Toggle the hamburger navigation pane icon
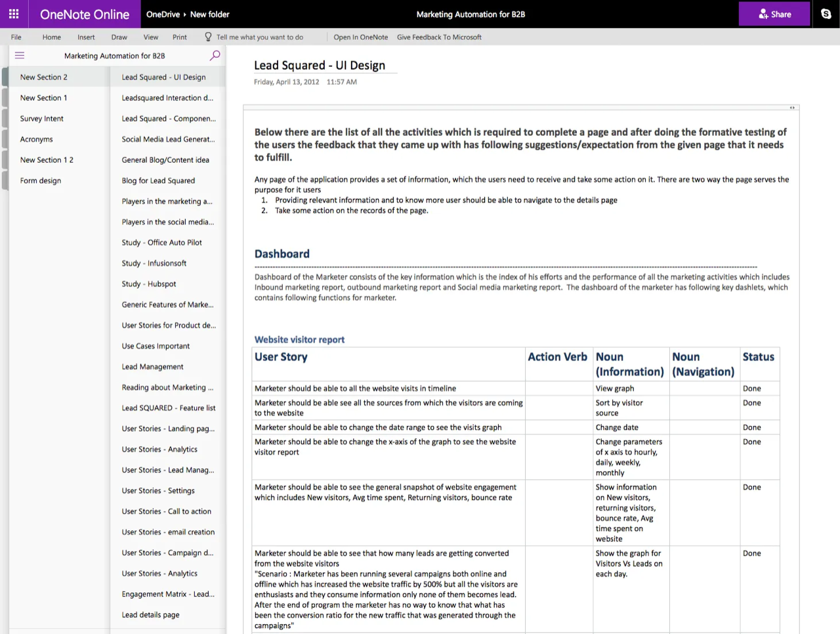The image size is (840, 634). tap(20, 56)
